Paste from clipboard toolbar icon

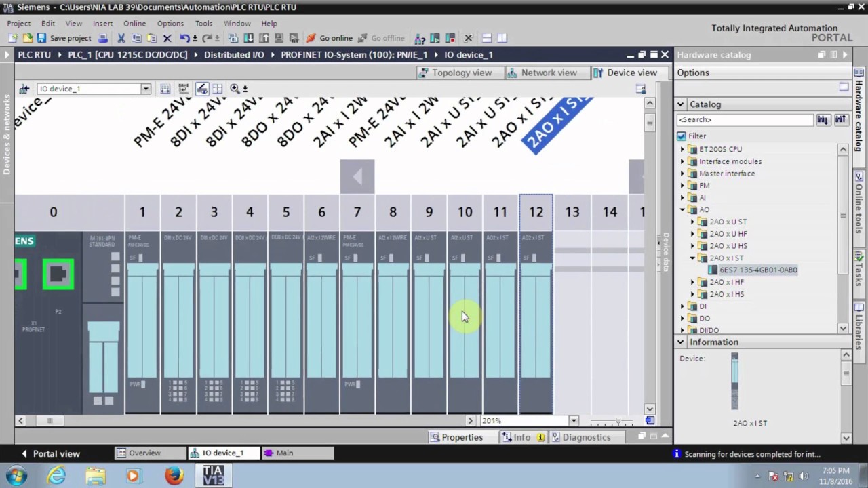(x=151, y=38)
